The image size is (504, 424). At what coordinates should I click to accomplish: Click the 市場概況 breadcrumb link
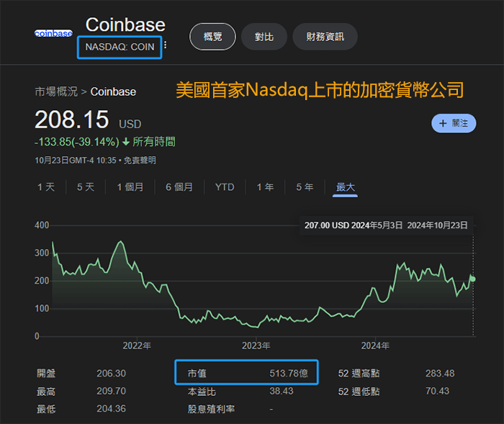(x=56, y=91)
